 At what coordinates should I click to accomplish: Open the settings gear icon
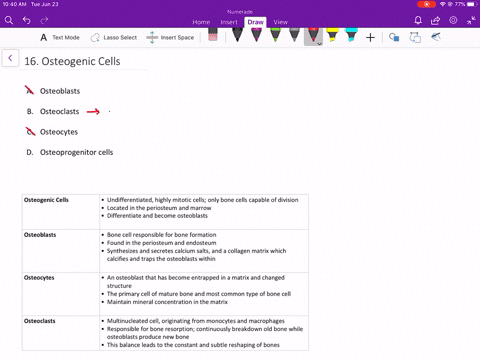pos(453,20)
